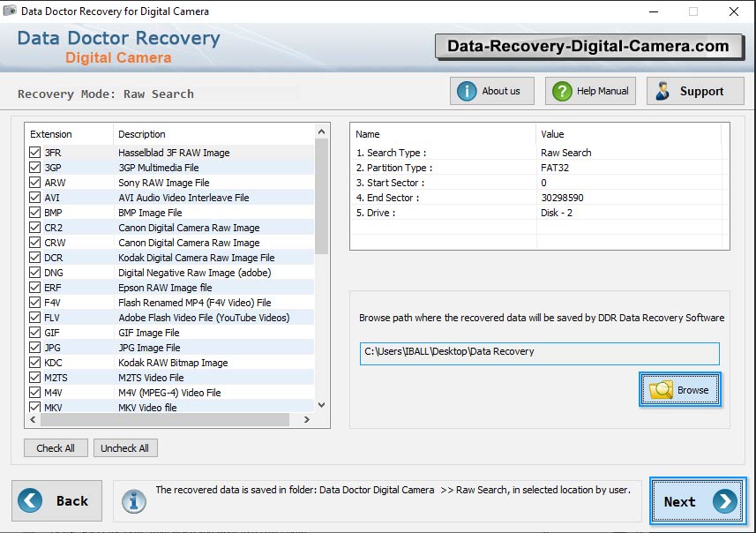The width and height of the screenshot is (756, 533).
Task: Click the Uncheck All button
Action: coord(125,448)
